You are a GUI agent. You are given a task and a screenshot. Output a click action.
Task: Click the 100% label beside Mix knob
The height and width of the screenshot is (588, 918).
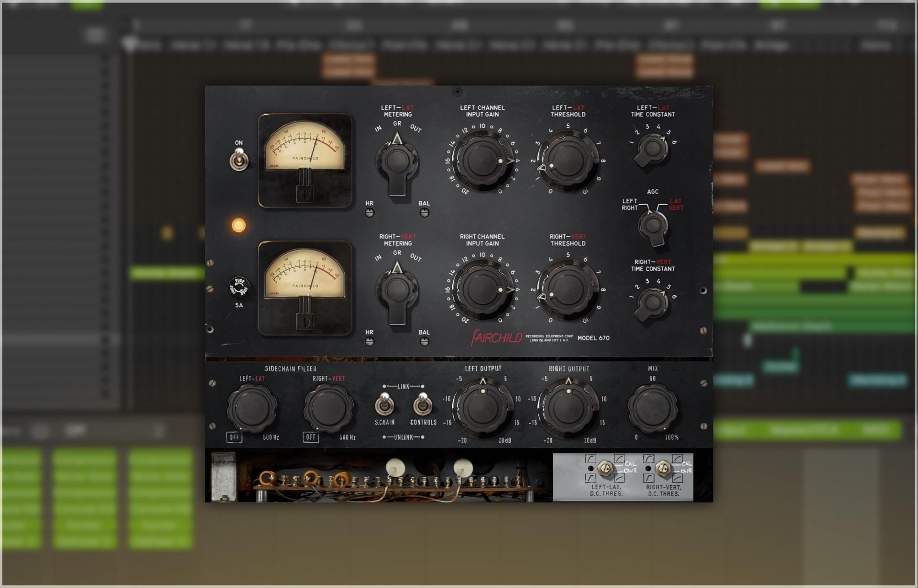pyautogui.click(x=672, y=437)
